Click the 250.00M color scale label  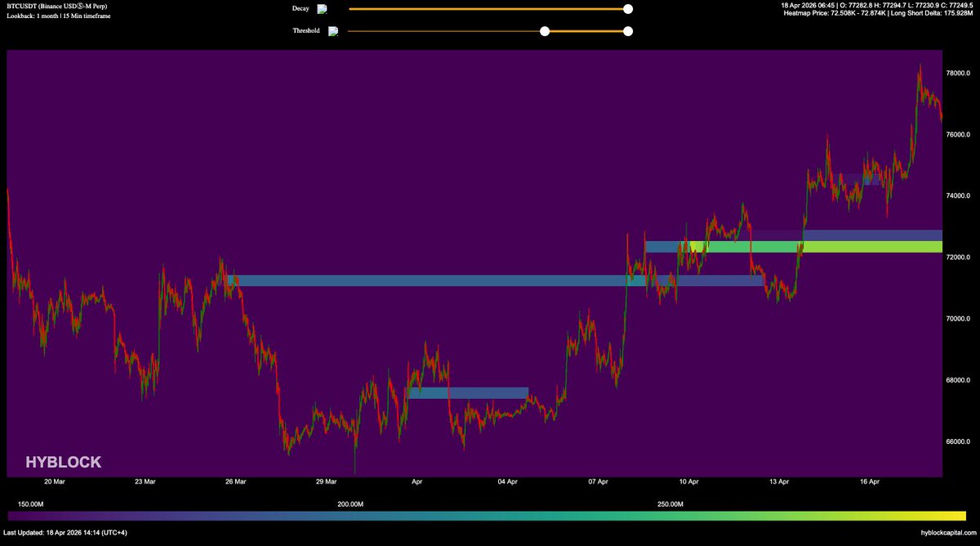[669, 504]
